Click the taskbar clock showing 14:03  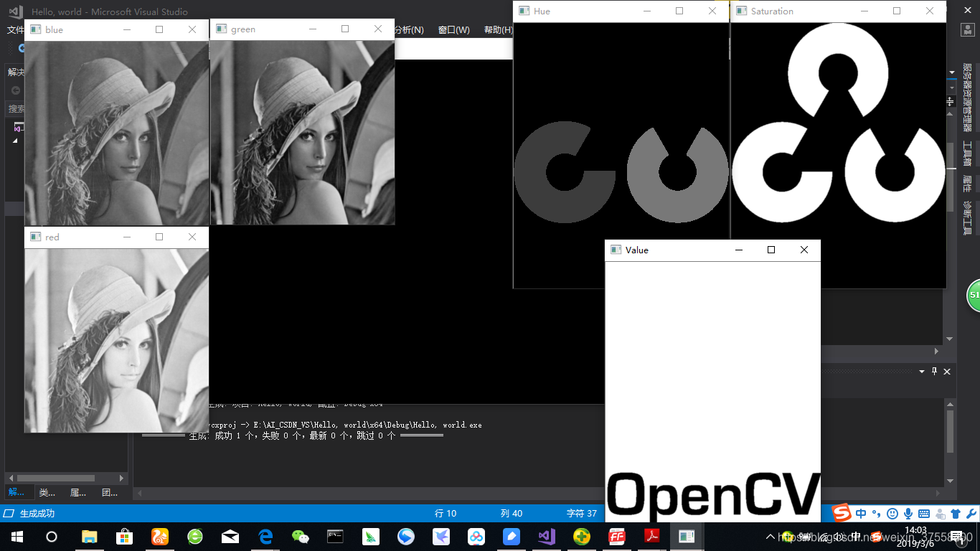(917, 537)
